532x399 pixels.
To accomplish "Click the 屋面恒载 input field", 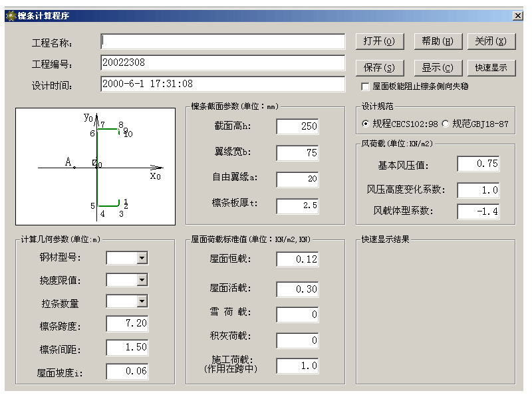I will (x=297, y=259).
